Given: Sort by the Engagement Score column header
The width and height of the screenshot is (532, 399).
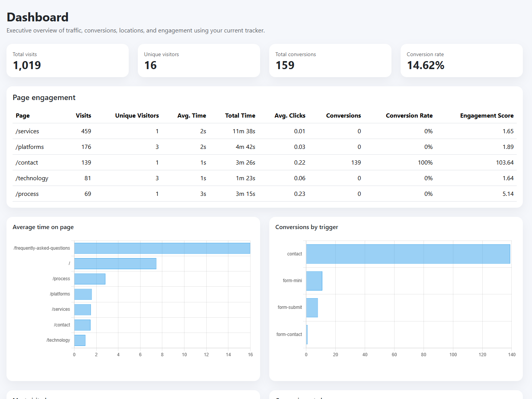Looking at the screenshot, I should click(x=487, y=115).
